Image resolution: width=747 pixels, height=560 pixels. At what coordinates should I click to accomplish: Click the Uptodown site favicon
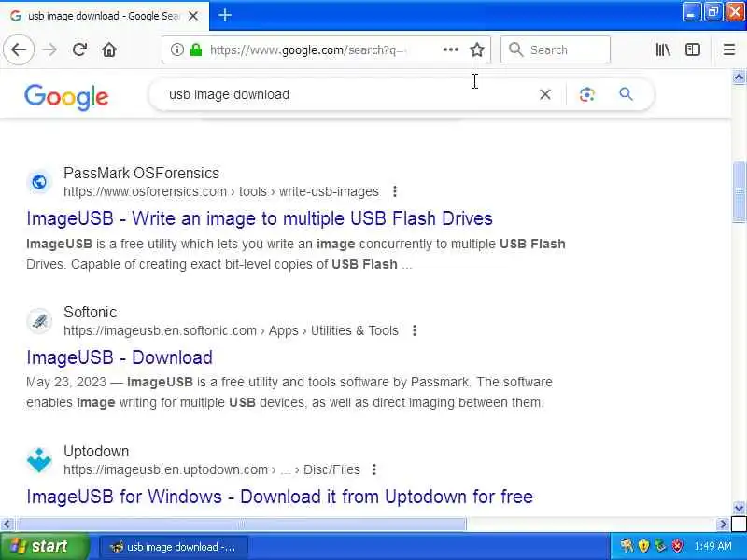coord(39,459)
